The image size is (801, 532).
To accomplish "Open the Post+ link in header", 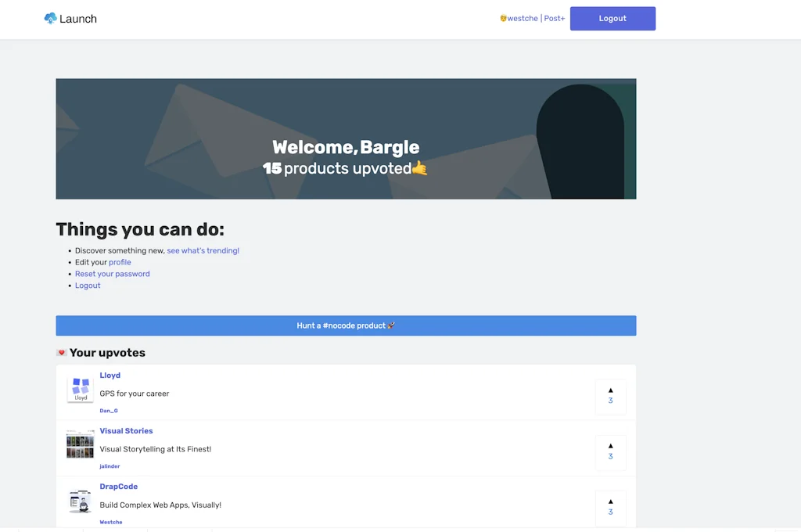I will point(555,18).
